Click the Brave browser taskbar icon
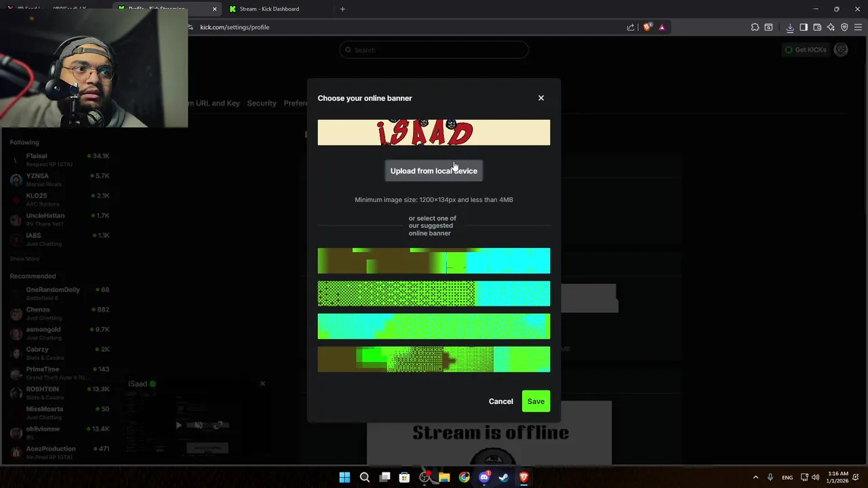This screenshot has width=868, height=488. click(524, 478)
